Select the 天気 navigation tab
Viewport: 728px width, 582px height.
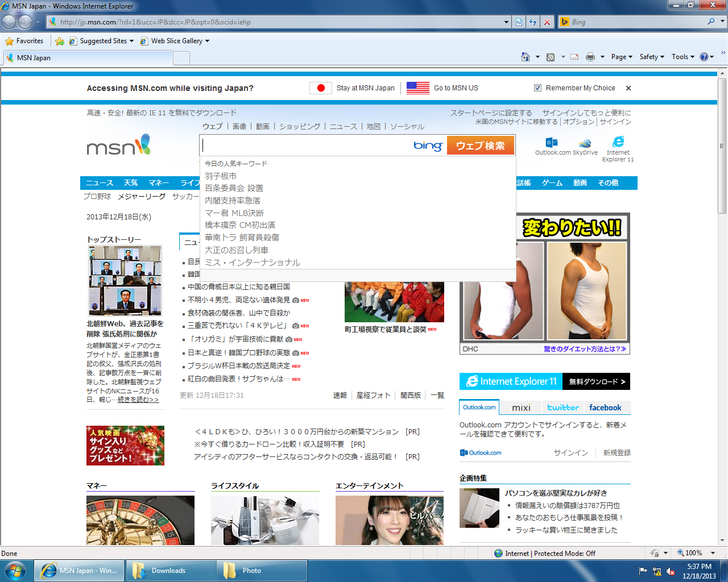131,183
